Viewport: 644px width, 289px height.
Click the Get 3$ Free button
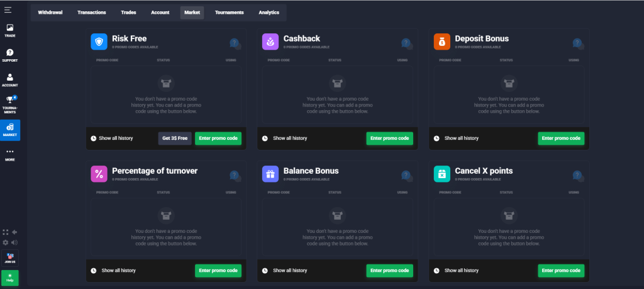coord(175,138)
